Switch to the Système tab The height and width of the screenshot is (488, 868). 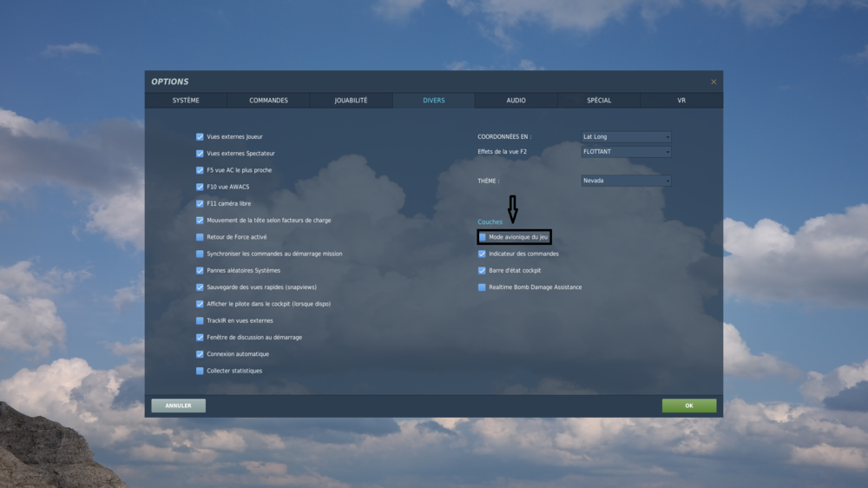click(186, 100)
